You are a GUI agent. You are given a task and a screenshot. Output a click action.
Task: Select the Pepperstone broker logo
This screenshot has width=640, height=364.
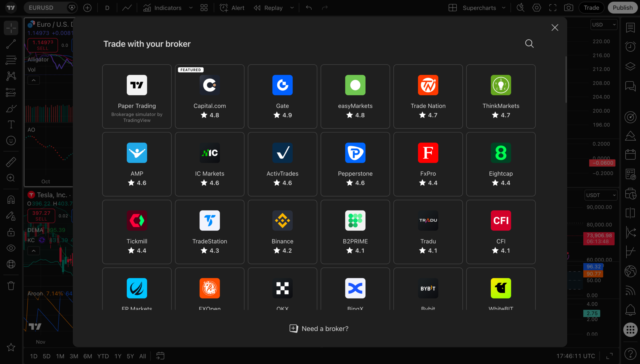pyautogui.click(x=355, y=153)
